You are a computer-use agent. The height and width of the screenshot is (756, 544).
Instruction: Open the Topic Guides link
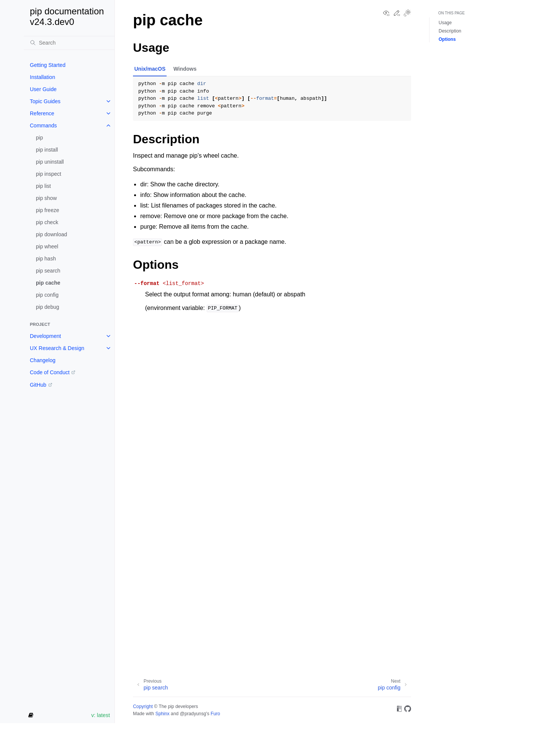(x=45, y=101)
